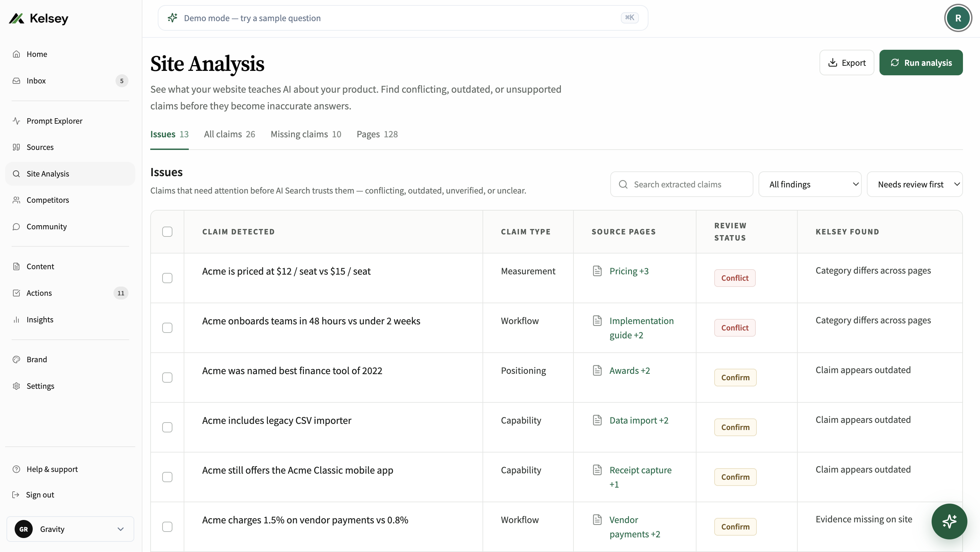Open the Vendor payments +2 source link

click(x=634, y=526)
